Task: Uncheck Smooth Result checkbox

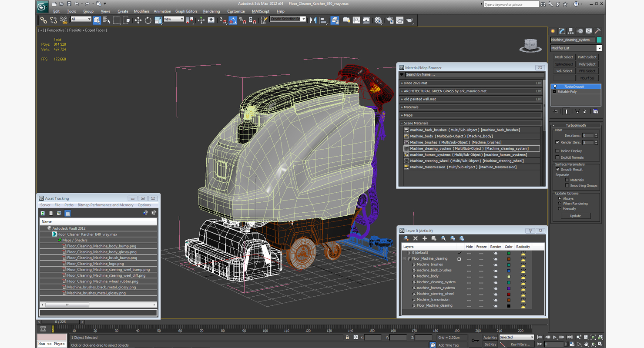Action: (x=557, y=170)
